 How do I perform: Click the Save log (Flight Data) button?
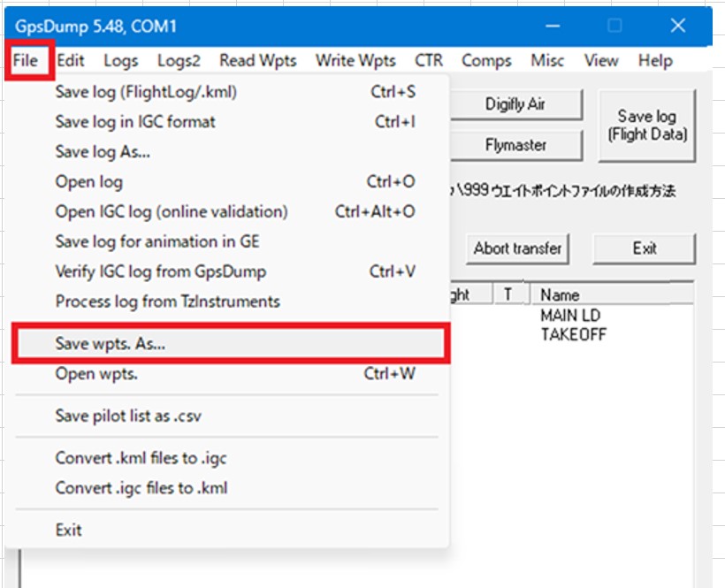(x=646, y=125)
